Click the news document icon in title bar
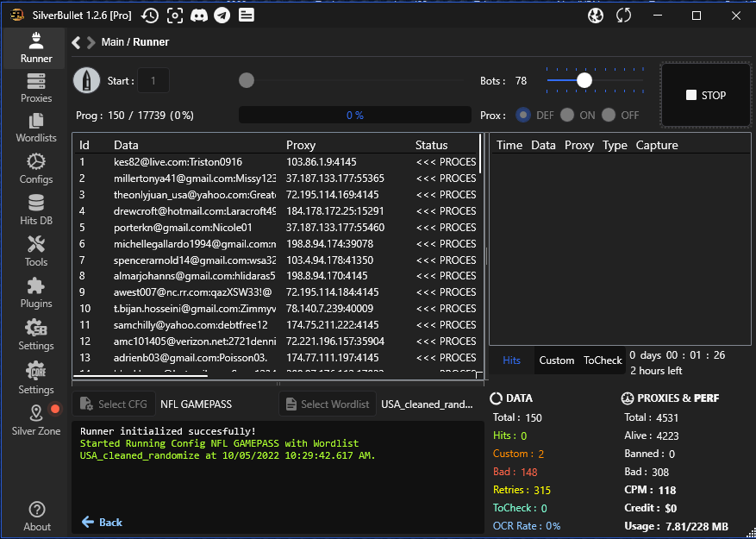The width and height of the screenshot is (756, 539). pos(247,16)
